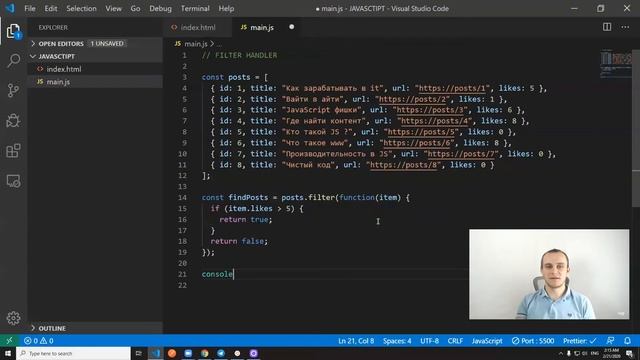This screenshot has height=360, width=640.
Task: Open the Search view in activity bar
Action: (x=13, y=61)
